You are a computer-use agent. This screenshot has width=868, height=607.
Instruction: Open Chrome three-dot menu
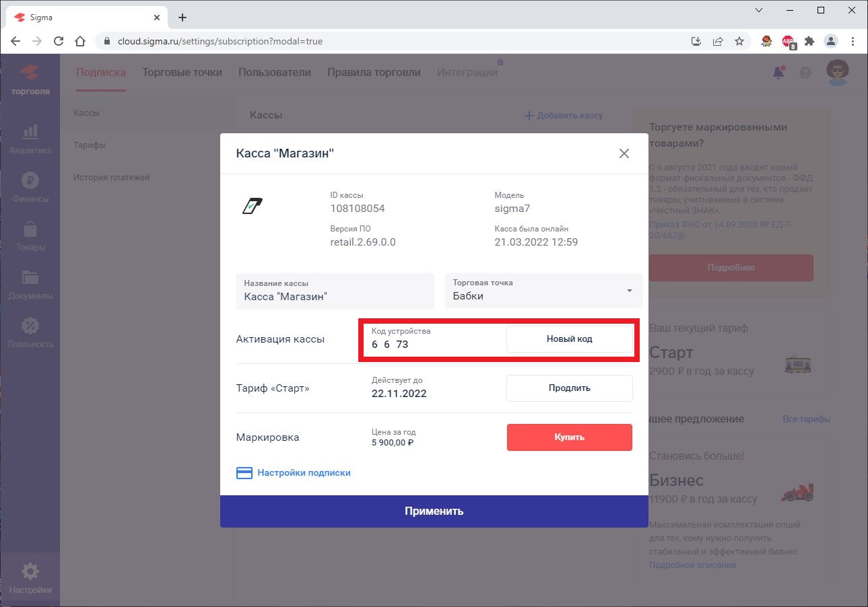(854, 41)
